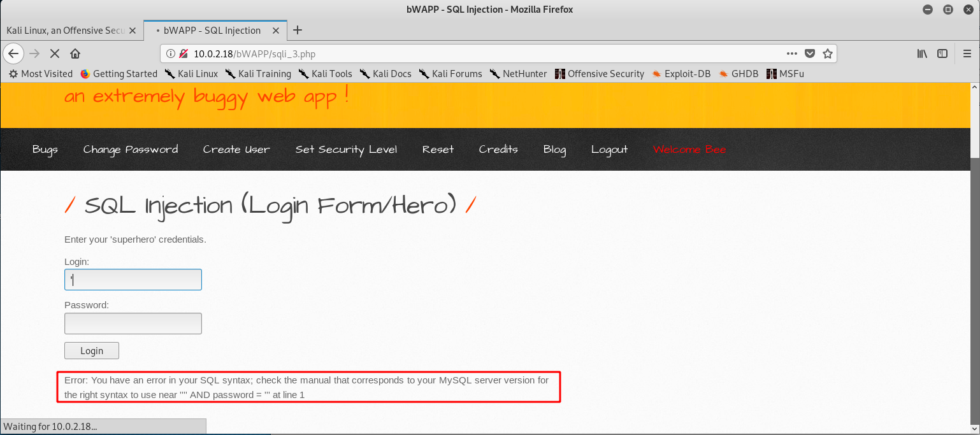Screen dimensions: 980x435
Task: Stop loading the page
Action: pos(55,53)
